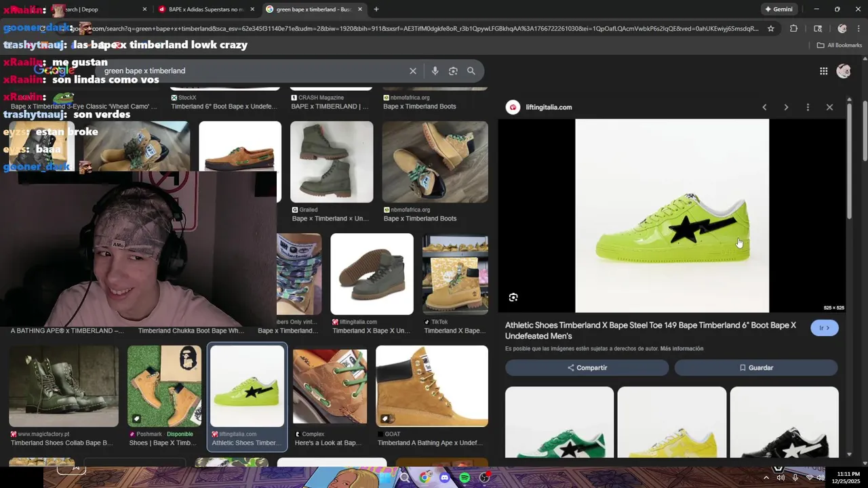Open taskbar search magnifier icon
The image size is (868, 488).
(404, 478)
